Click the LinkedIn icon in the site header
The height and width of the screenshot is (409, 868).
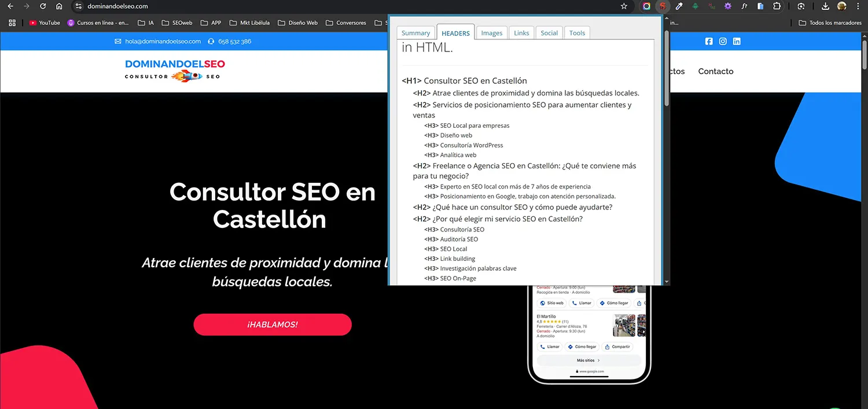737,41
